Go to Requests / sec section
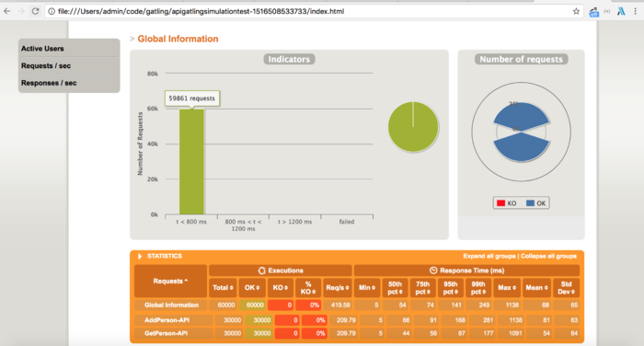This screenshot has width=644, height=346. [46, 65]
